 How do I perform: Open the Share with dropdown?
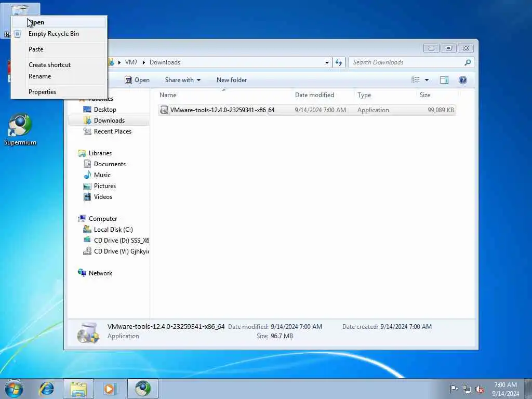[182, 80]
